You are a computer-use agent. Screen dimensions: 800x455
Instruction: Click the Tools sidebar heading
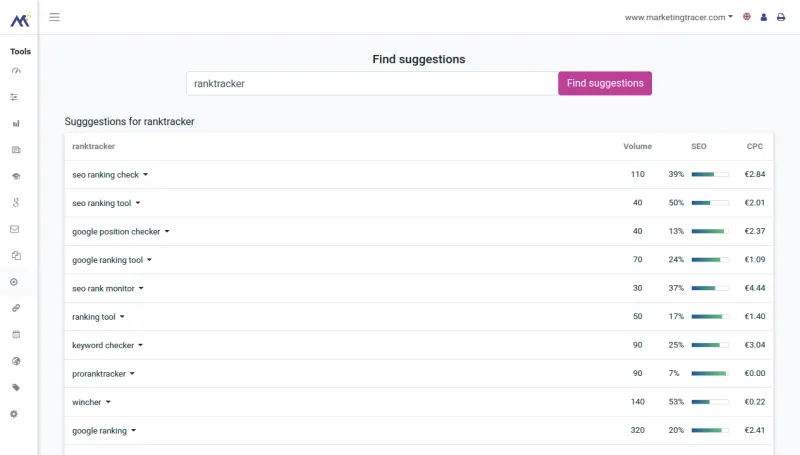[20, 52]
